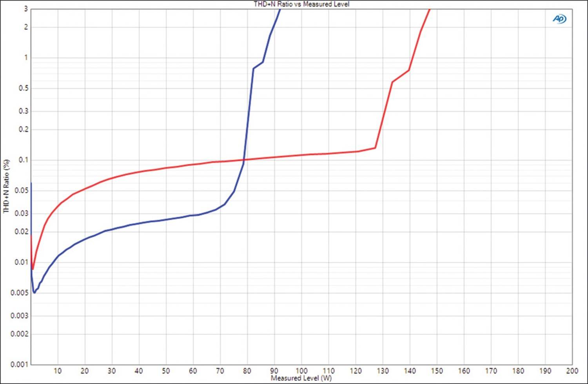Click the Y-axis tick 0.05
The image size is (588, 384).
click(x=22, y=190)
